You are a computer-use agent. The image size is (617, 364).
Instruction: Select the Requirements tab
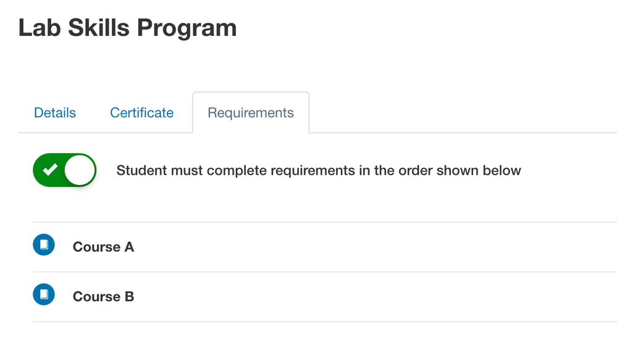pyautogui.click(x=251, y=113)
